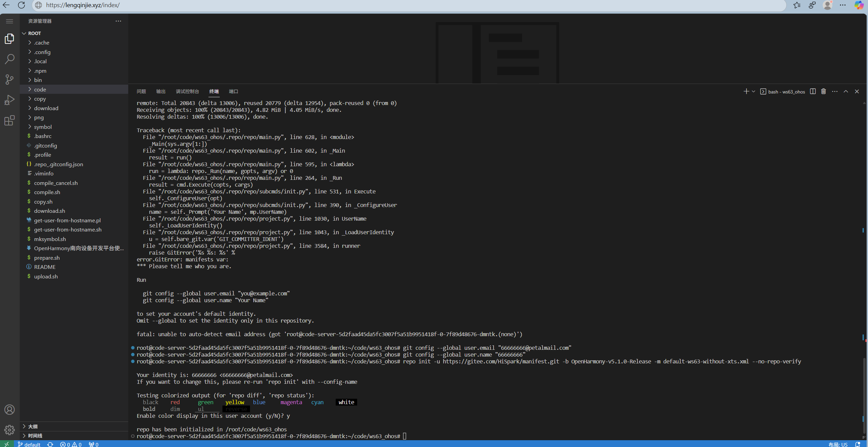Toggle the maximize panel chevron
Image resolution: width=868 pixels, height=447 pixels.
[x=846, y=91]
